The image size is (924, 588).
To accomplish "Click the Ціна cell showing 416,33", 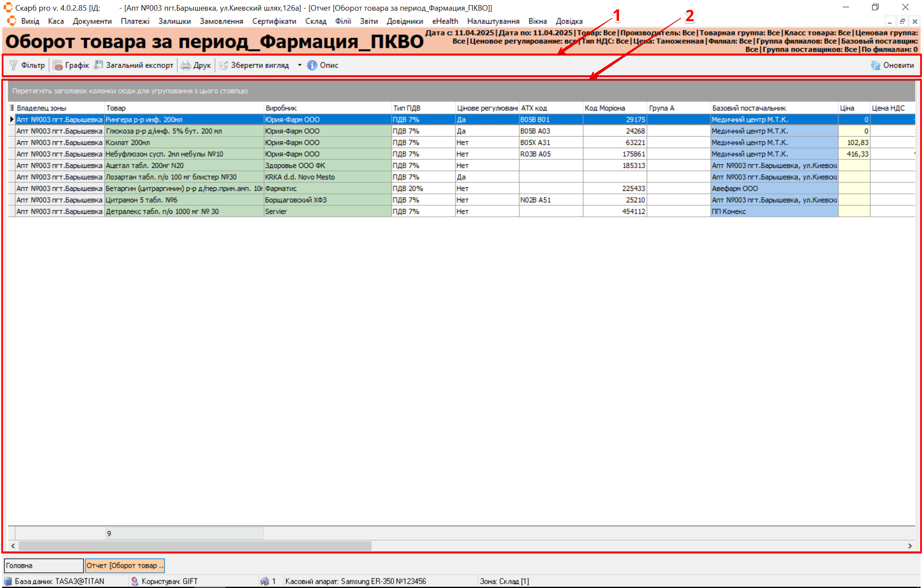I will tap(854, 154).
